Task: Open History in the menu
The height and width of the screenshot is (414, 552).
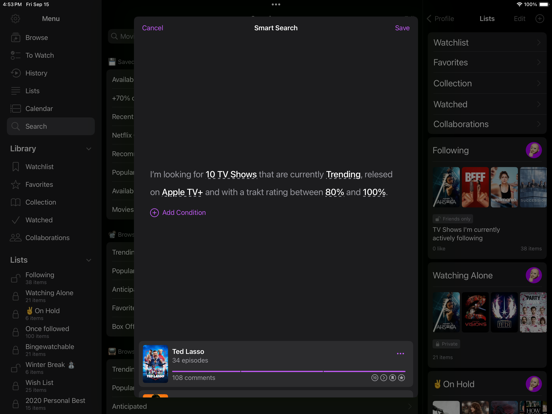Action: 51,73
